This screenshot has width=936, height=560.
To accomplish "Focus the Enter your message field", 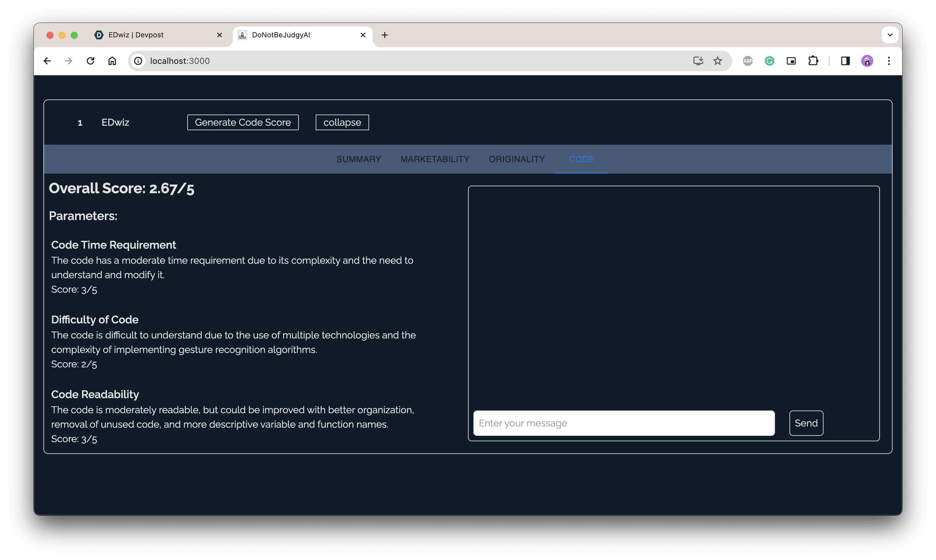I will [624, 423].
